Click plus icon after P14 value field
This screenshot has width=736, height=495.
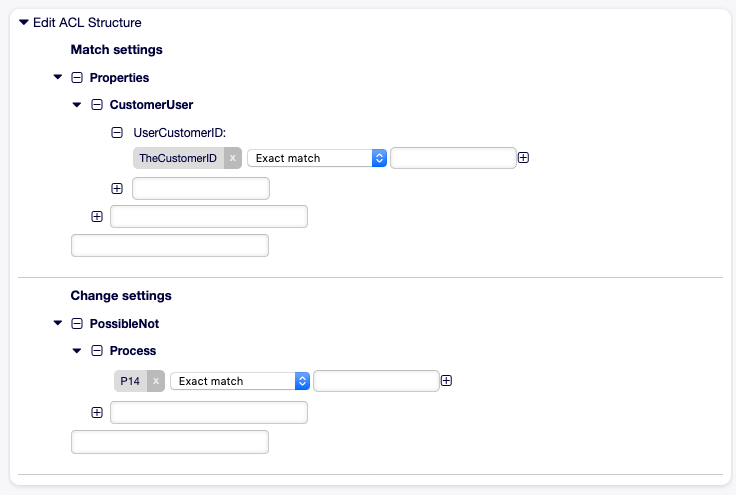pyautogui.click(x=446, y=381)
